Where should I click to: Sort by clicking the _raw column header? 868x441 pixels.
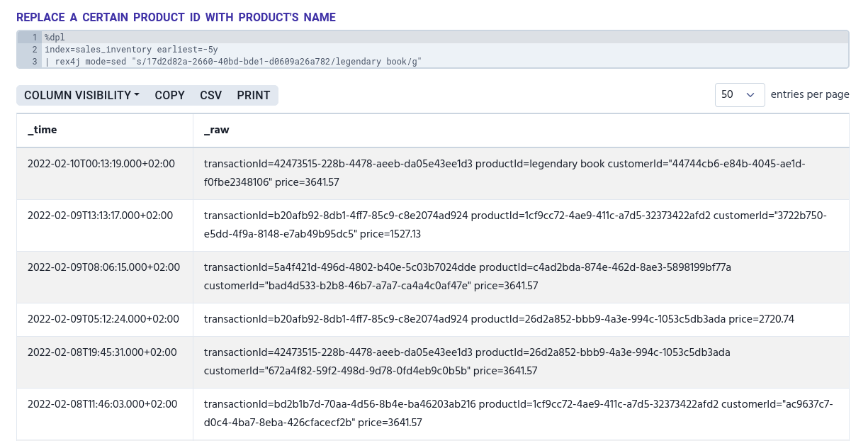[217, 130]
